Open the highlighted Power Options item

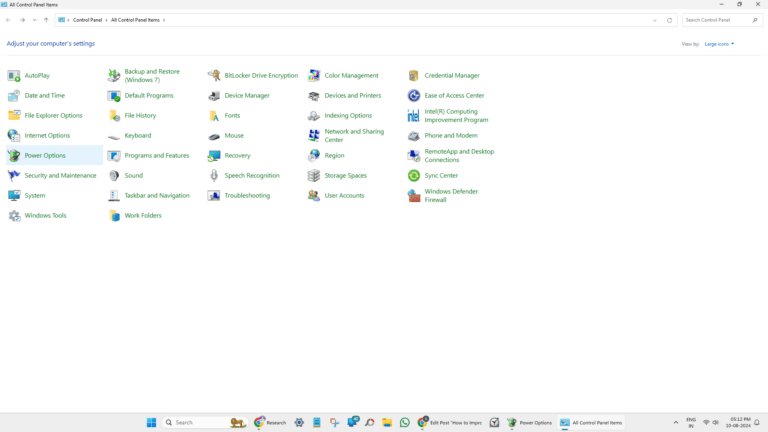click(54, 155)
